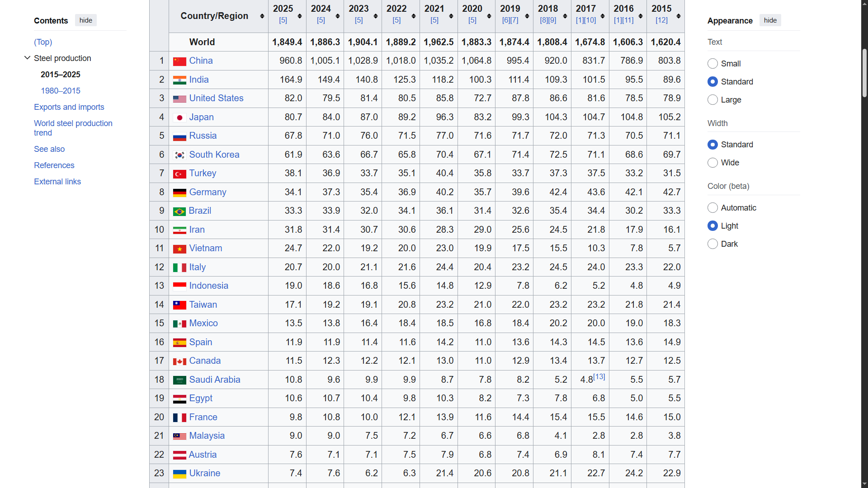Hide the Contents sidebar
868x488 pixels.
click(85, 20)
